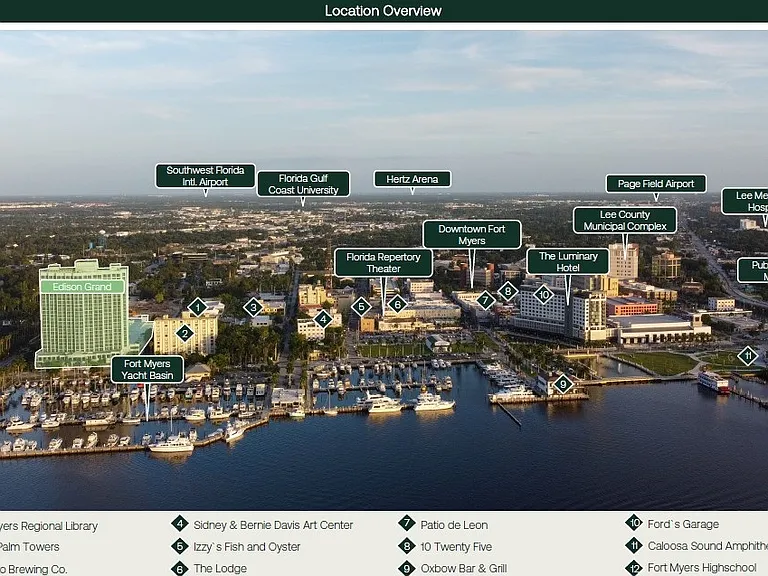The height and width of the screenshot is (576, 768).
Task: Click the Regional Library legend text
Action: [x=49, y=526]
